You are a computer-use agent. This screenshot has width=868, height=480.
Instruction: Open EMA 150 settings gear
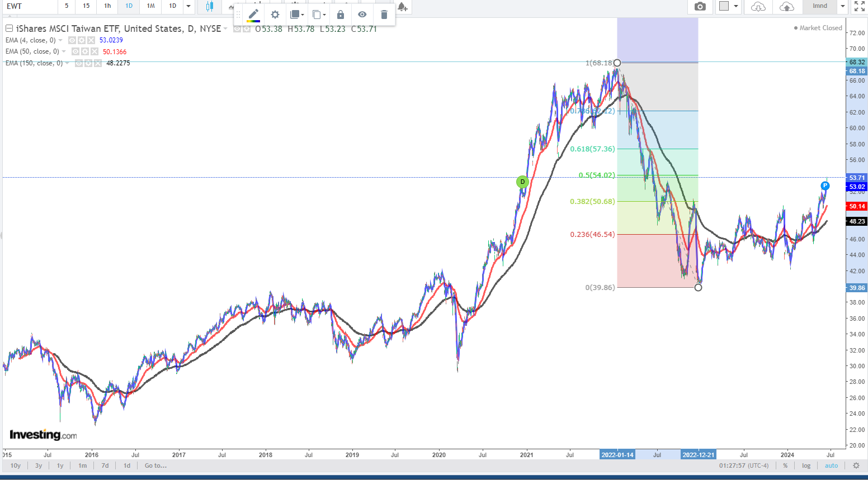pos(88,63)
